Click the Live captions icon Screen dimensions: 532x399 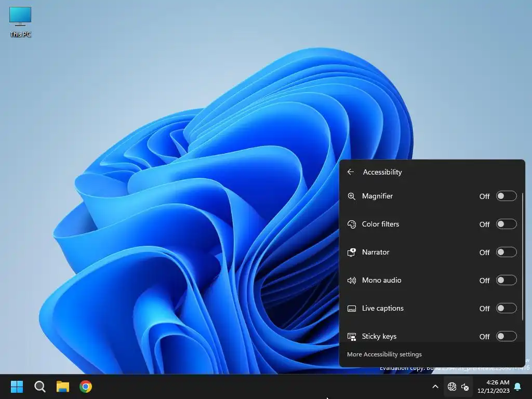click(x=352, y=309)
